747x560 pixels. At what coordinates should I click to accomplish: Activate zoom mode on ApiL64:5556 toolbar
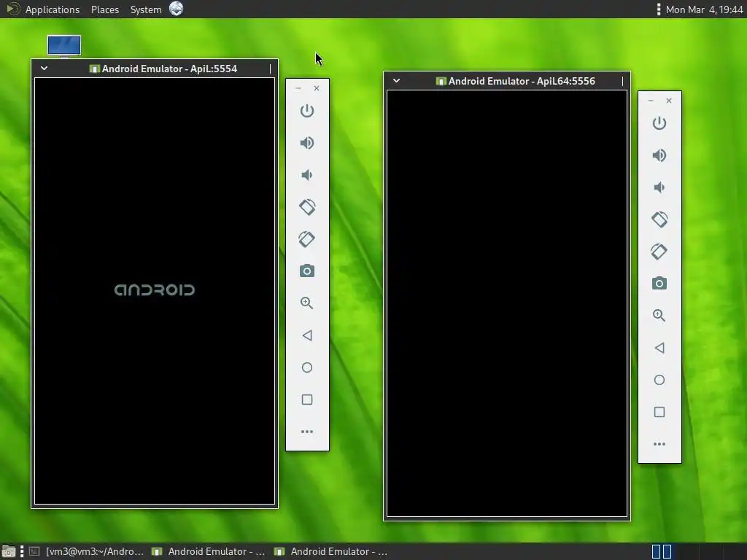pos(659,315)
